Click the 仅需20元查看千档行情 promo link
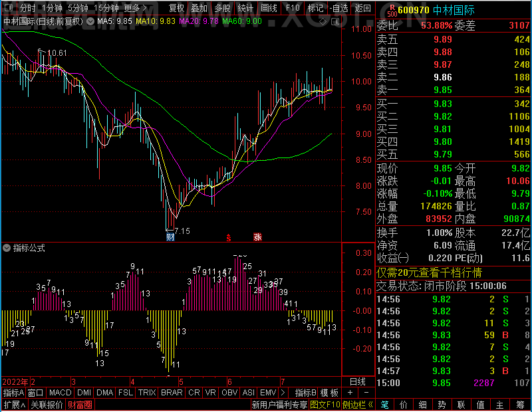This screenshot has height=412, width=532. pos(429,272)
